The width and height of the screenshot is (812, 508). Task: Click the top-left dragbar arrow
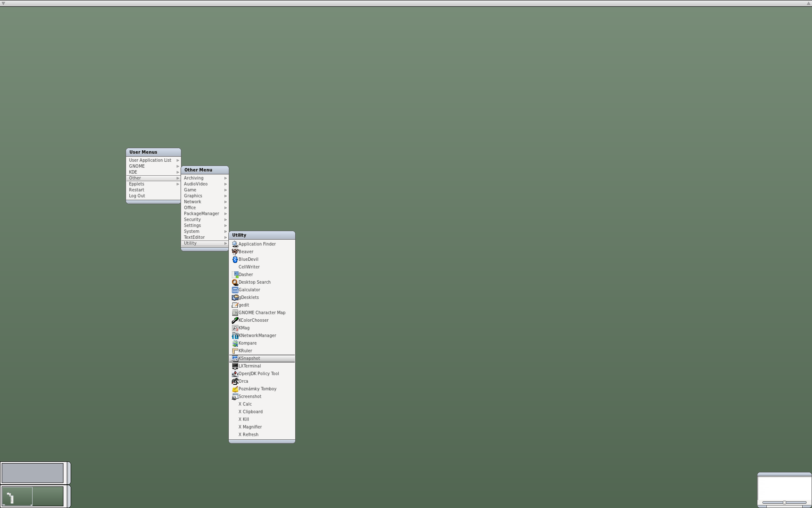point(3,3)
